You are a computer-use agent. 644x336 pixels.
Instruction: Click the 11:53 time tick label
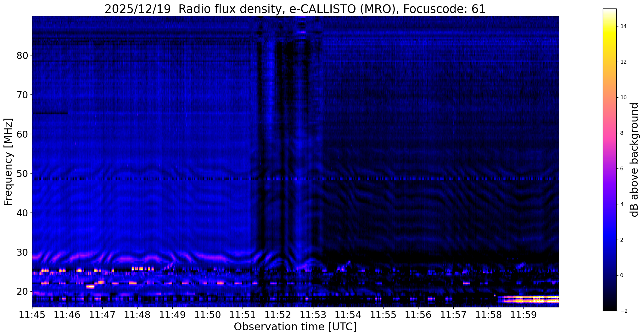(313, 315)
